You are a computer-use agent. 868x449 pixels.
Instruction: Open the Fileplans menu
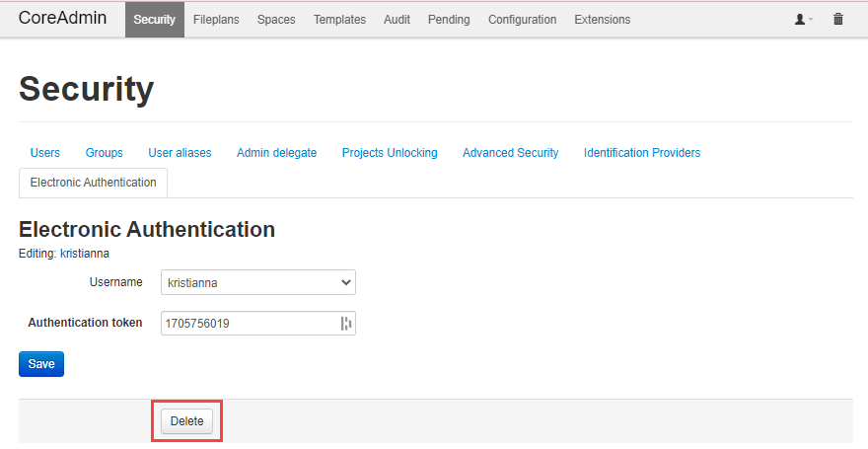216,20
